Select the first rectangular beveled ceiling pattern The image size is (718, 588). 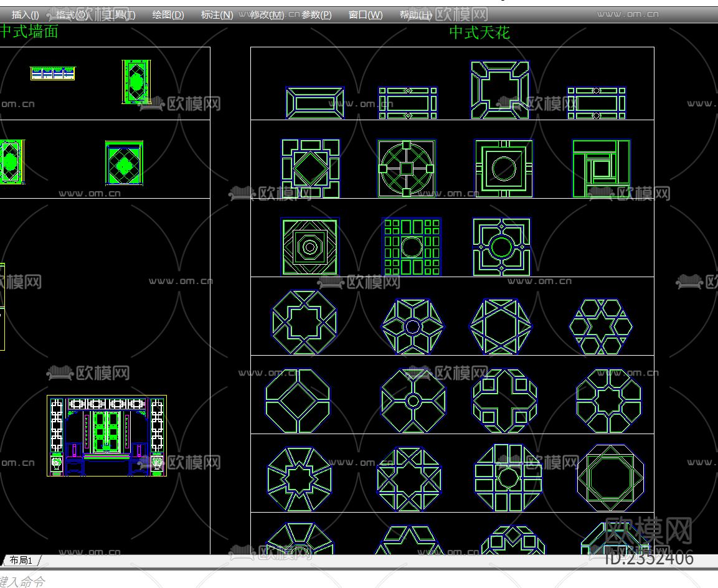(315, 103)
